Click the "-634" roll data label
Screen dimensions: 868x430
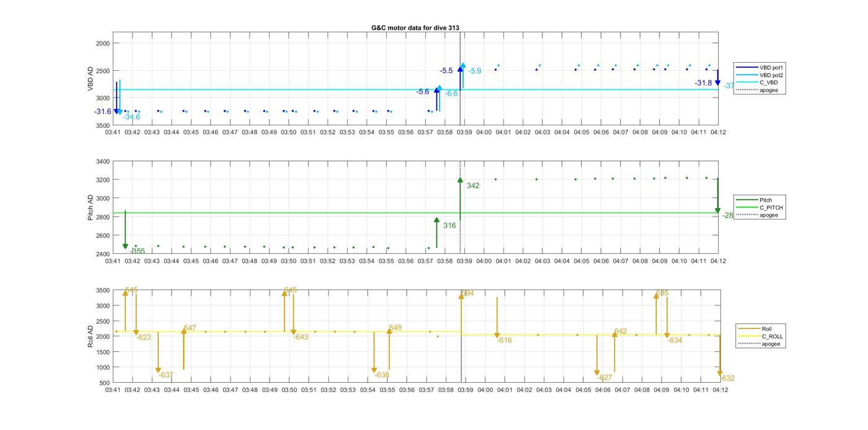tap(675, 341)
